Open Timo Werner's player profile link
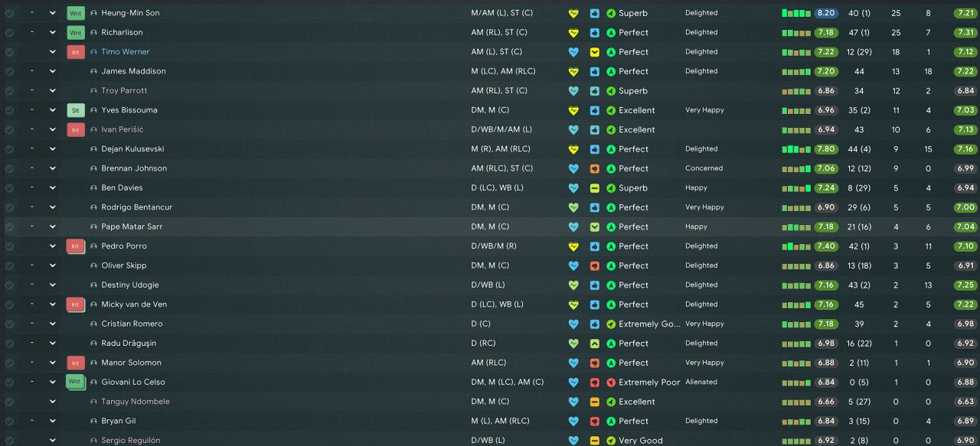The image size is (980, 446). point(126,52)
